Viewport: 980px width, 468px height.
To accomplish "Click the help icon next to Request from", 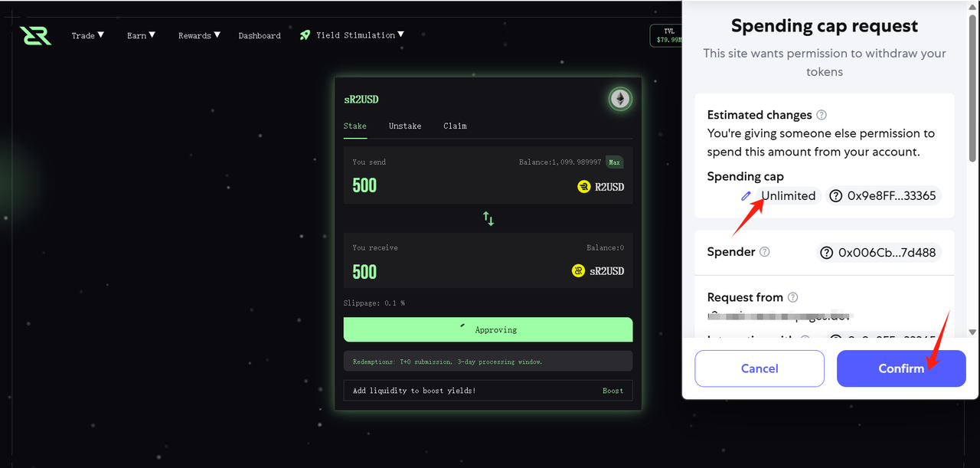I will 792,297.
